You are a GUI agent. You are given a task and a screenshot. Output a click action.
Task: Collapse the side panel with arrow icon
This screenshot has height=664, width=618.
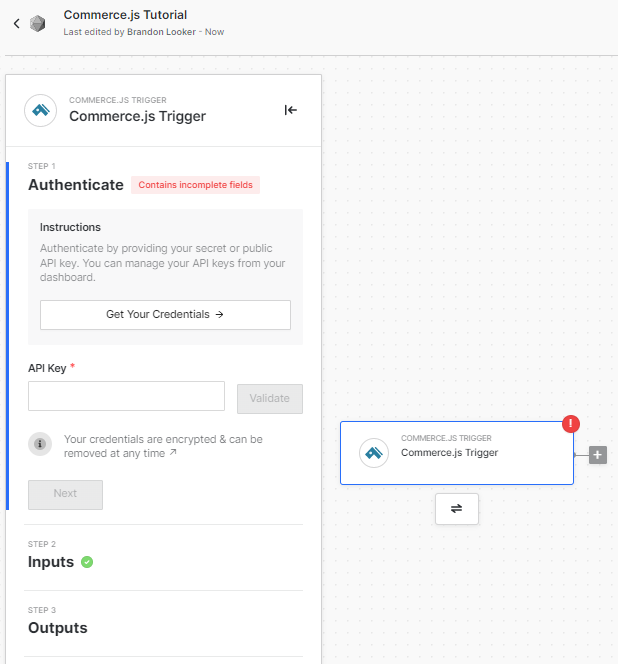(x=290, y=110)
